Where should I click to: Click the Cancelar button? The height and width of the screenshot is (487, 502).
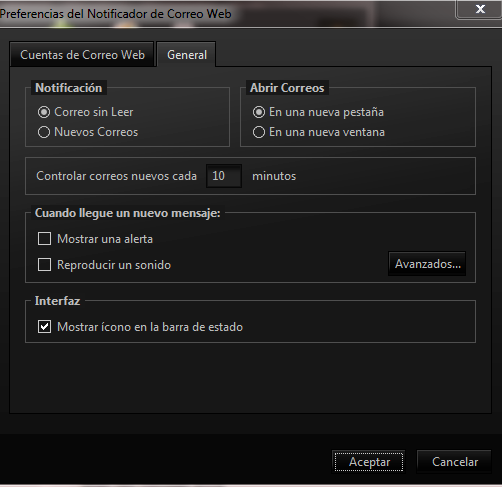click(x=454, y=462)
